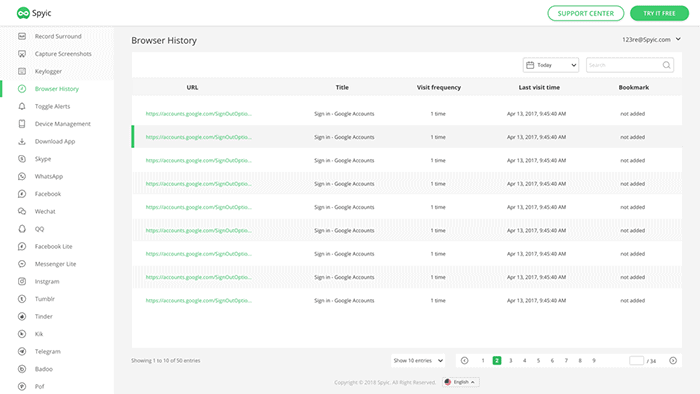The image size is (700, 394).
Task: Open Device Management in sidebar
Action: (x=62, y=124)
